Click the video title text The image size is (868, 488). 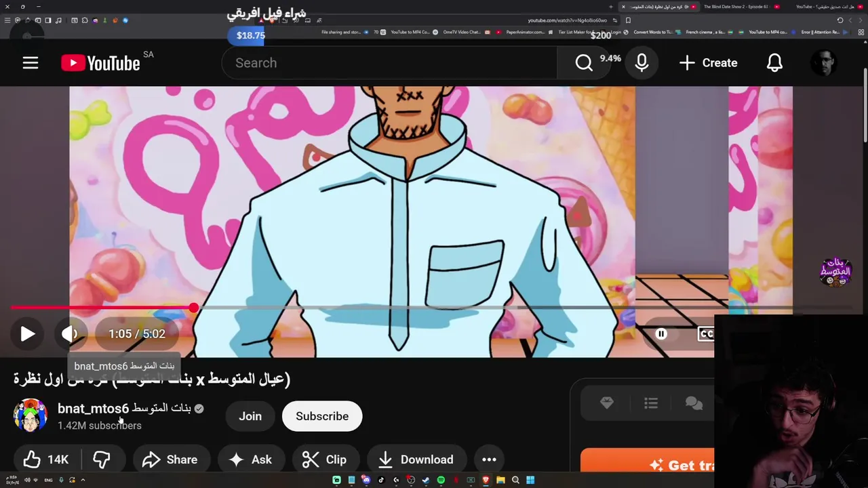click(x=152, y=379)
